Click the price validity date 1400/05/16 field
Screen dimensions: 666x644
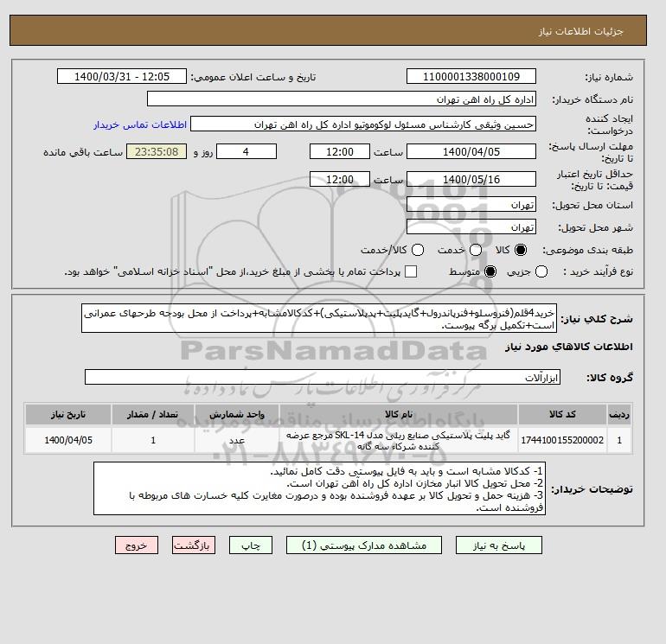coord(471,179)
